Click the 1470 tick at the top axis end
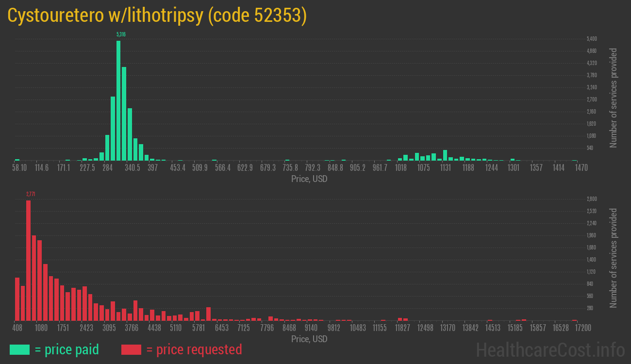 [581, 168]
